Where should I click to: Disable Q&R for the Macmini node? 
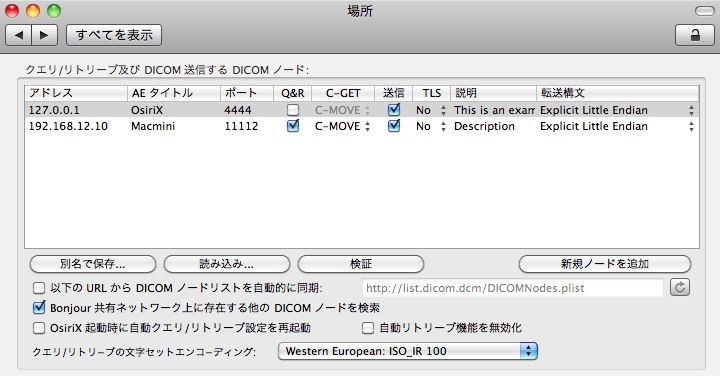pos(292,126)
